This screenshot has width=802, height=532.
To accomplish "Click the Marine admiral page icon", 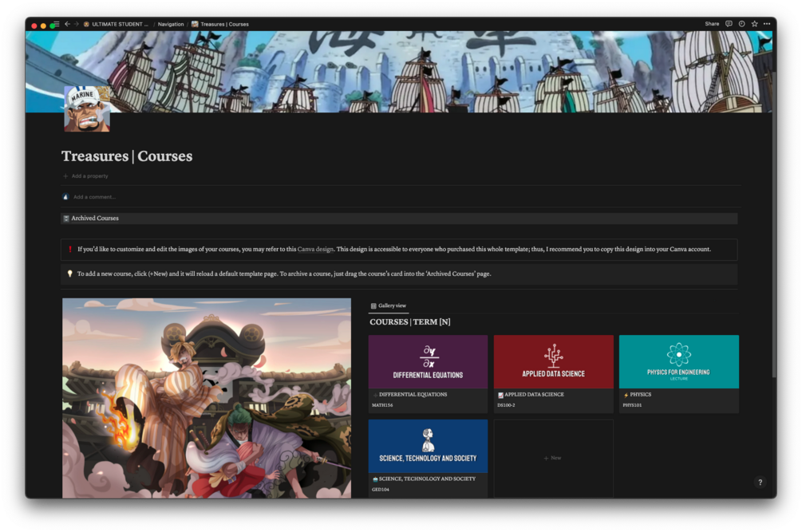I will point(86,108).
